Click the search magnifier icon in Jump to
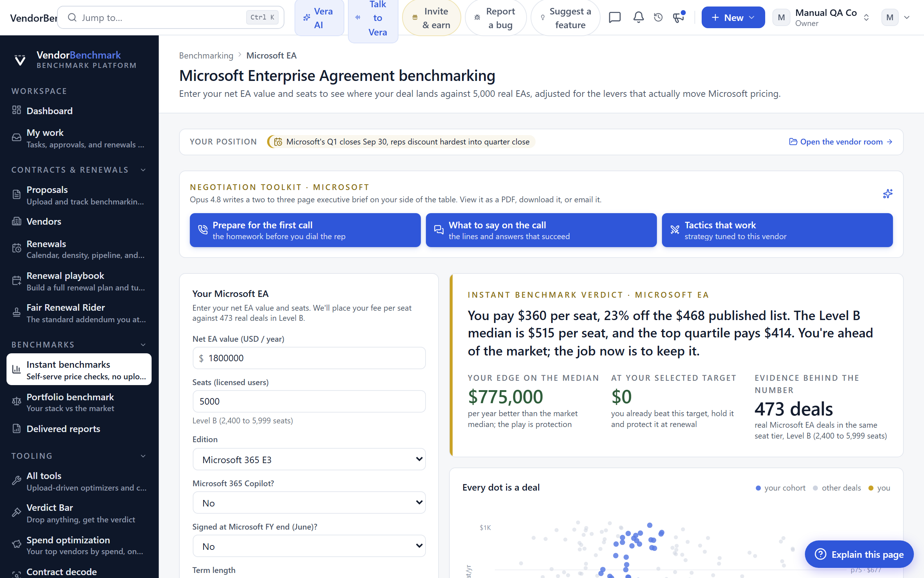This screenshot has width=924, height=578. pyautogui.click(x=72, y=18)
